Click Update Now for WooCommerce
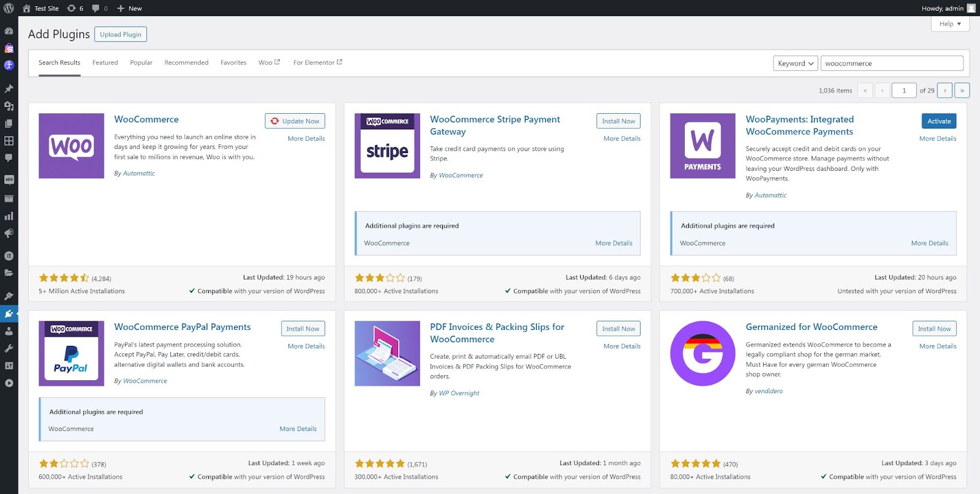Screen dimensions: 980x494 click(x=295, y=121)
